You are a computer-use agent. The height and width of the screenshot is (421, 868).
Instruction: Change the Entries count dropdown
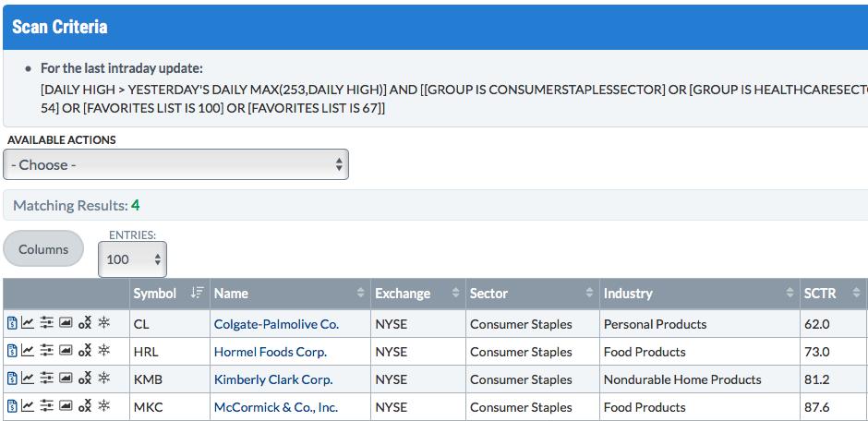coord(132,259)
